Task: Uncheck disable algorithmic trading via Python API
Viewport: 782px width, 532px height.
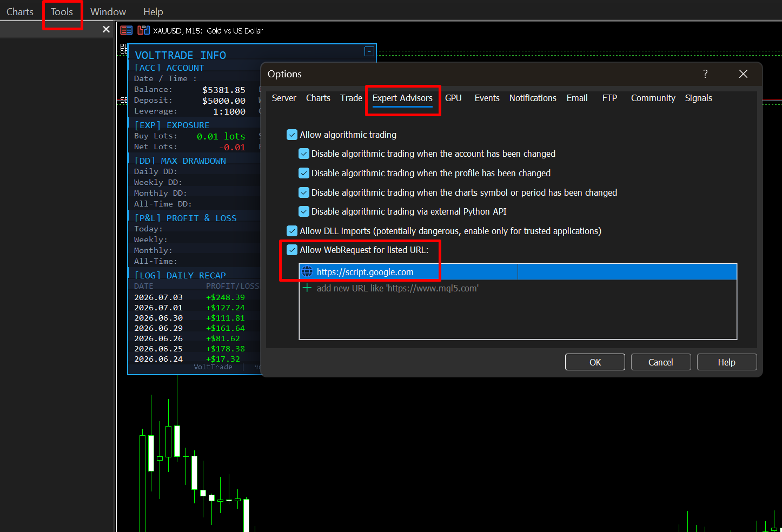Action: click(304, 211)
